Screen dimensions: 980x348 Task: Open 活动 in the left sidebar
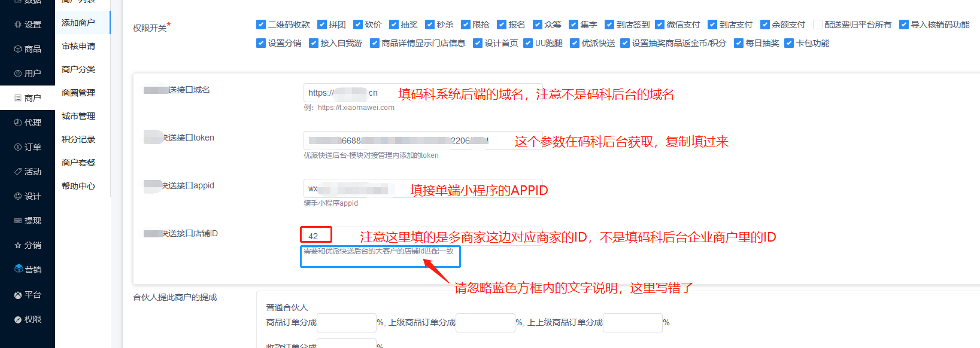tap(28, 172)
